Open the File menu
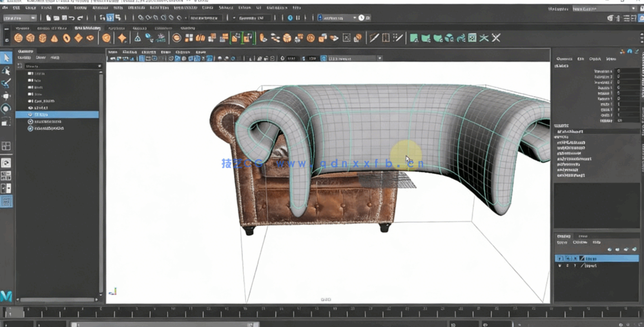 point(5,8)
